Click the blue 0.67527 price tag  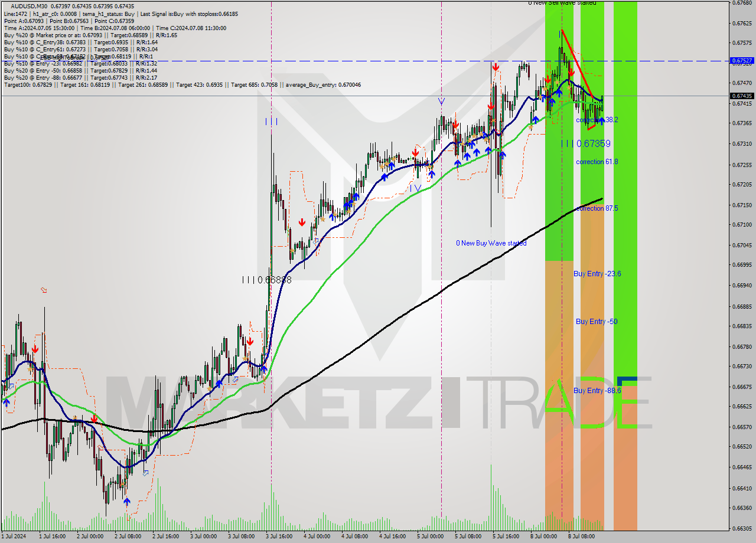(742, 60)
